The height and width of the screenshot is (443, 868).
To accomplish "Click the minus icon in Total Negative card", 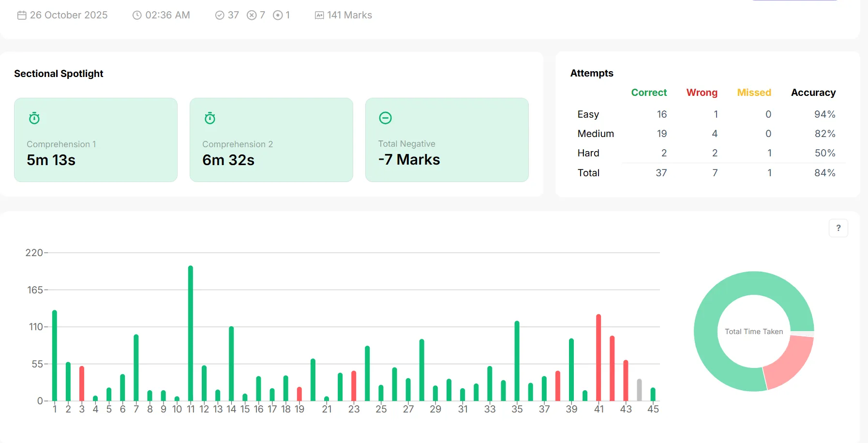I will (385, 118).
